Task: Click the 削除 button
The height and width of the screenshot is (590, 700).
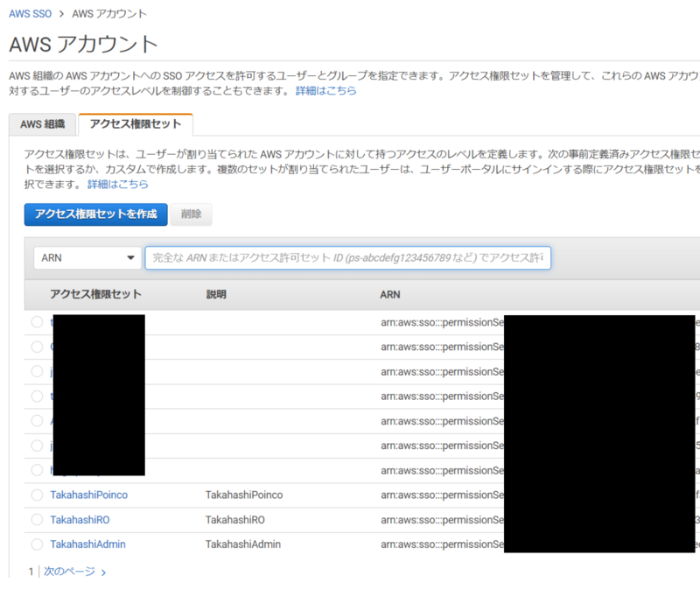Action: (192, 214)
